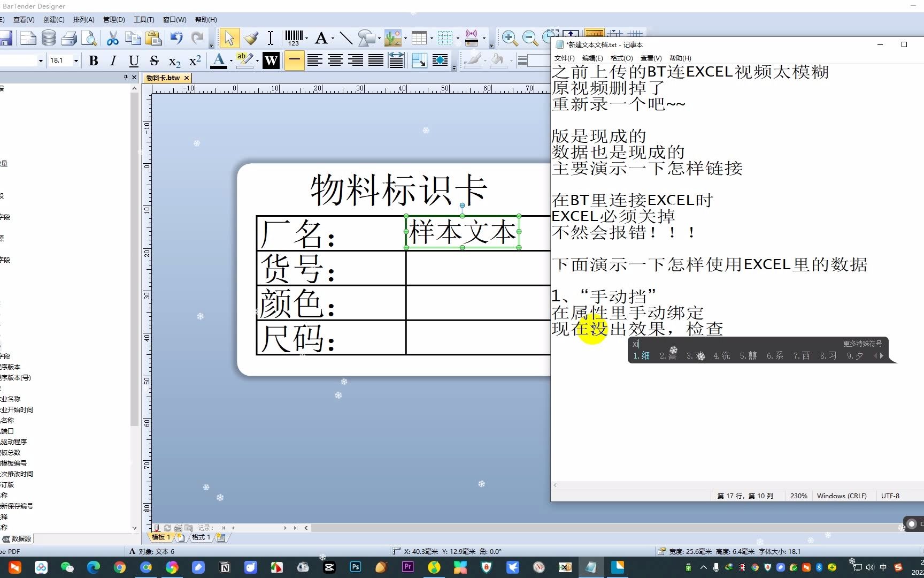
Task: Apply the font color A swatch
Action: click(218, 60)
